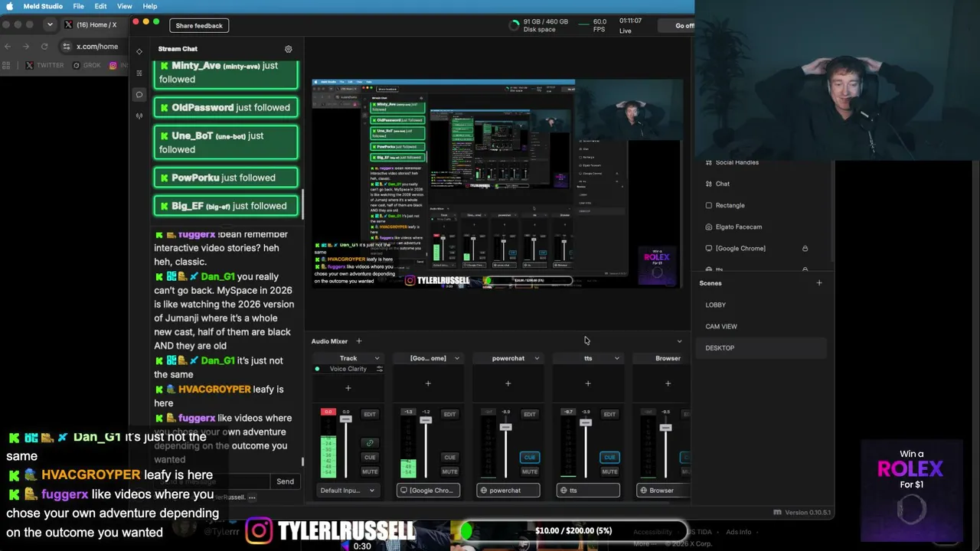Click the Chat layer widget icon
This screenshot has height=551, width=980.
pos(708,184)
